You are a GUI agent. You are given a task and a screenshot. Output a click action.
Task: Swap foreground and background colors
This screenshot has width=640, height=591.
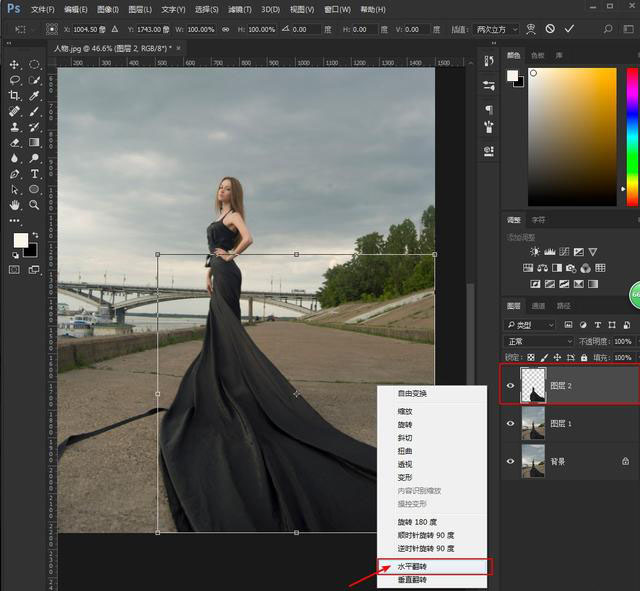point(36,235)
